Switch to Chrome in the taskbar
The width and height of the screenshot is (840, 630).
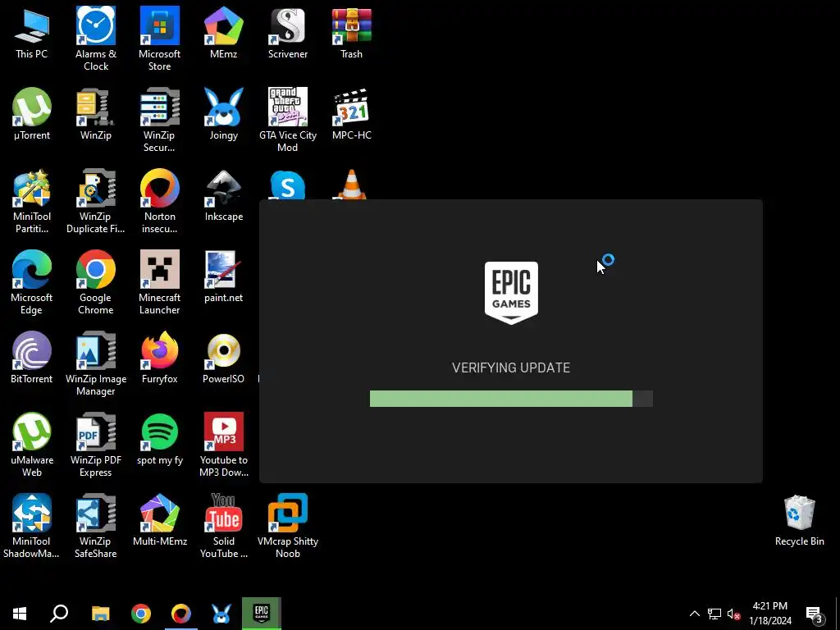tap(141, 614)
